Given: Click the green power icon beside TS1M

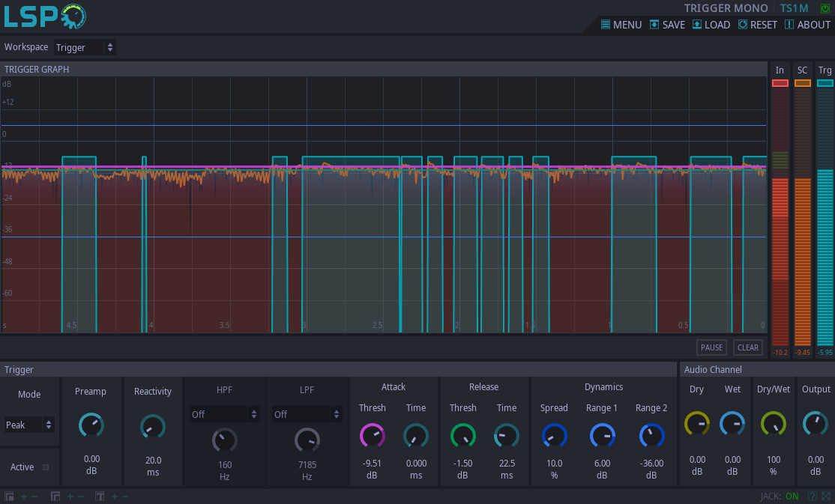Looking at the screenshot, I should coord(825,8).
